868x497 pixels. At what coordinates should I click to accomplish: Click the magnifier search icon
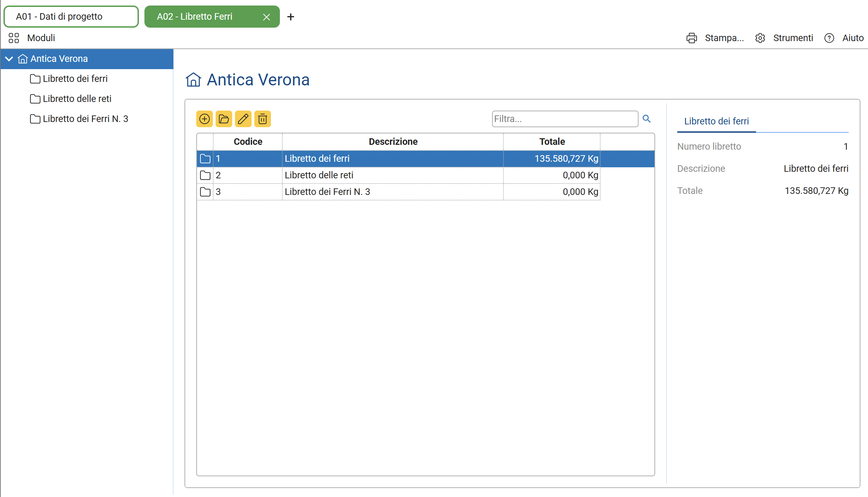(647, 119)
